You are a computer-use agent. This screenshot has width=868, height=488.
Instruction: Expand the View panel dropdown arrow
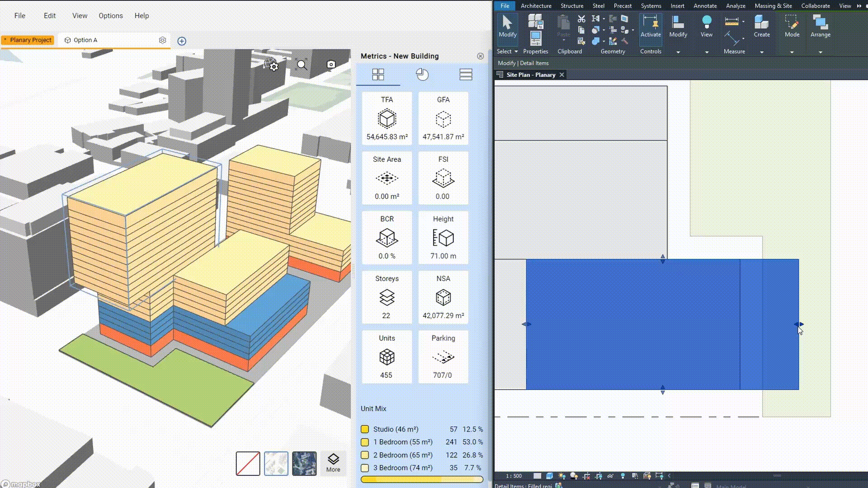click(707, 52)
